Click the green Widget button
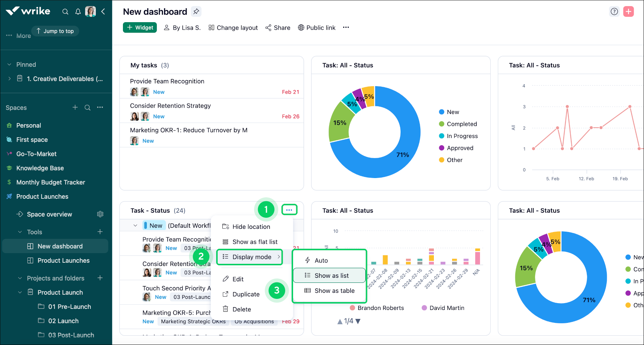 click(x=140, y=28)
